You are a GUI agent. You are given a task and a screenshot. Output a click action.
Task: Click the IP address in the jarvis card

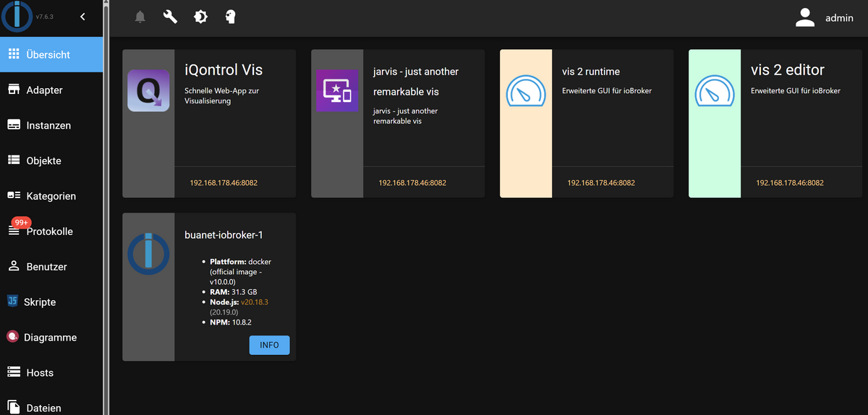[x=412, y=183]
